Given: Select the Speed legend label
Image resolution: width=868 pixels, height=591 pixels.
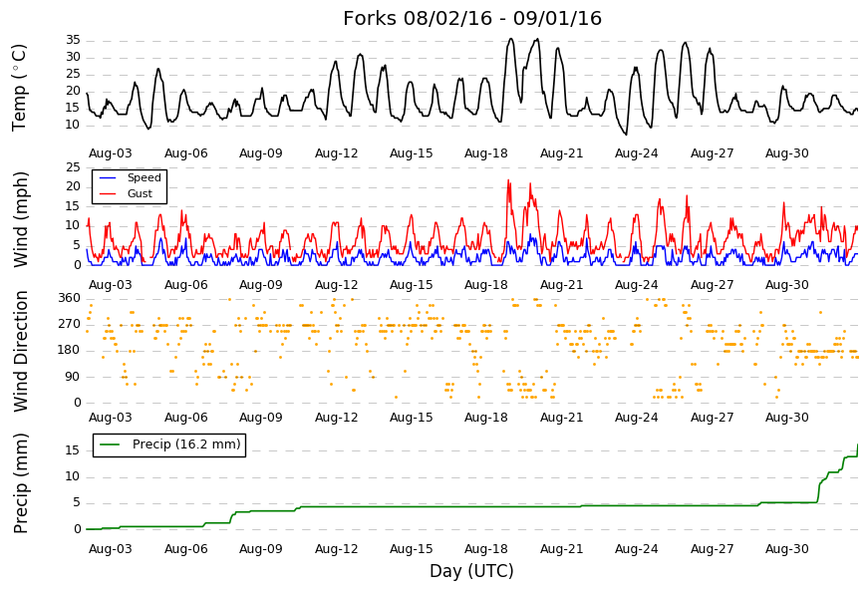Looking at the screenshot, I should [144, 177].
